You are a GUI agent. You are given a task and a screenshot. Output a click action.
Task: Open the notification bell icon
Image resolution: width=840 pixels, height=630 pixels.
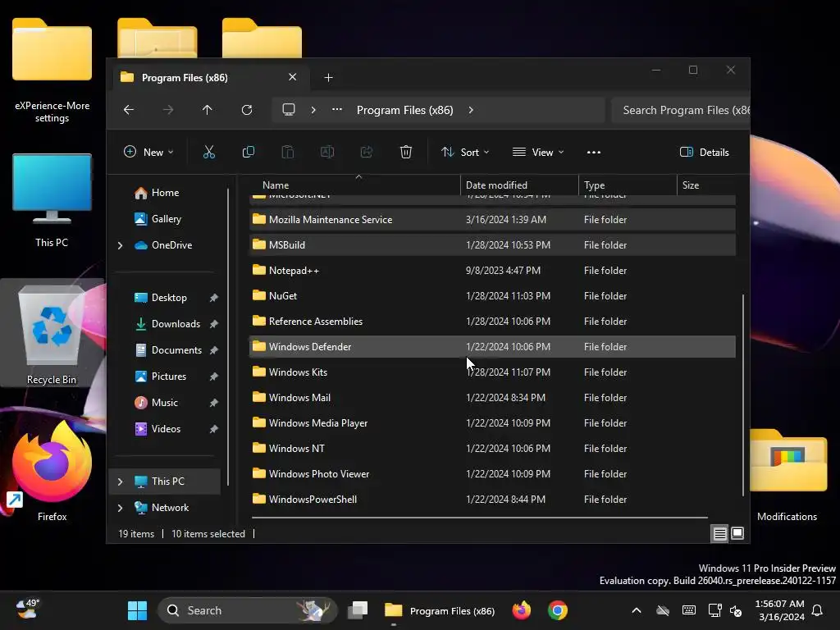click(817, 610)
